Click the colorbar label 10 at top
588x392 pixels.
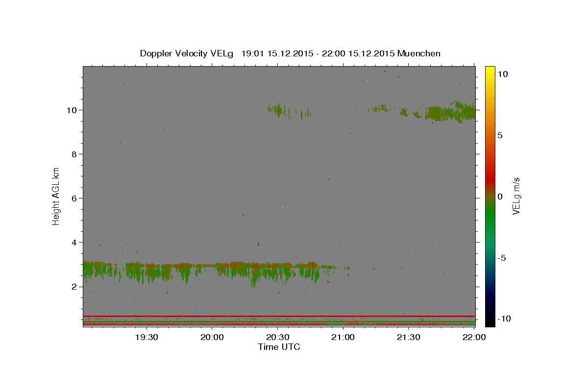tap(502, 74)
